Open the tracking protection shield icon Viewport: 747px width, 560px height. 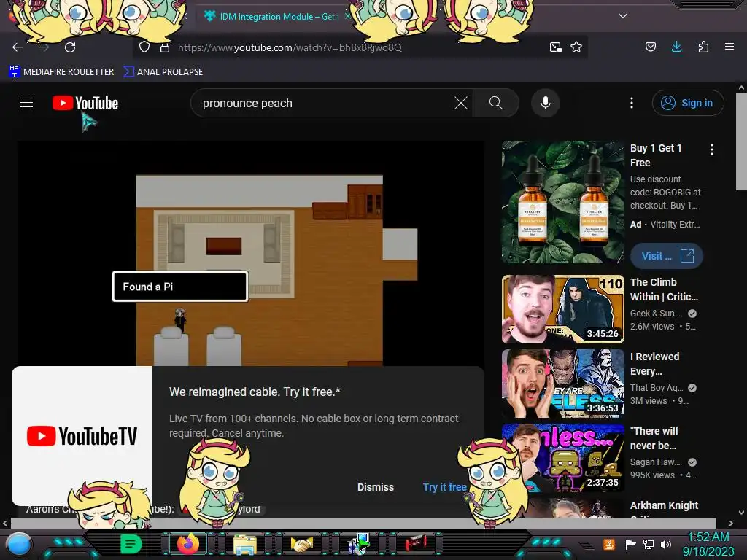click(144, 47)
